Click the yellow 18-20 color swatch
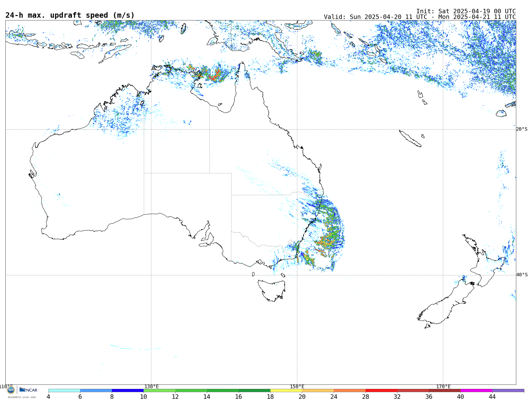Screen dimensions: 532x400 286,391
